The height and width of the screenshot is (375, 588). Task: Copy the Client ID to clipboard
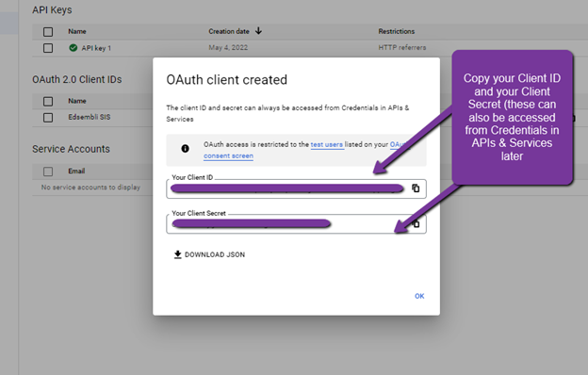point(416,188)
